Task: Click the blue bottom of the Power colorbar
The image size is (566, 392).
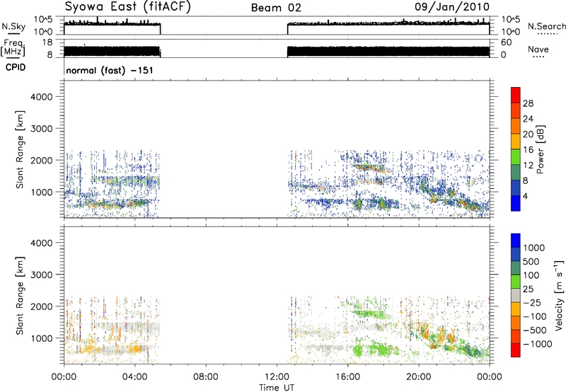Action: [x=516, y=203]
